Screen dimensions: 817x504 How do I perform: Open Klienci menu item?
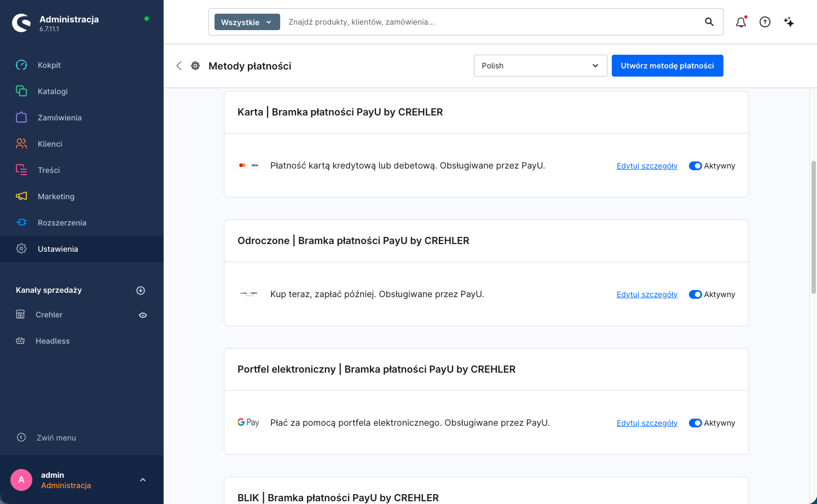click(82, 144)
